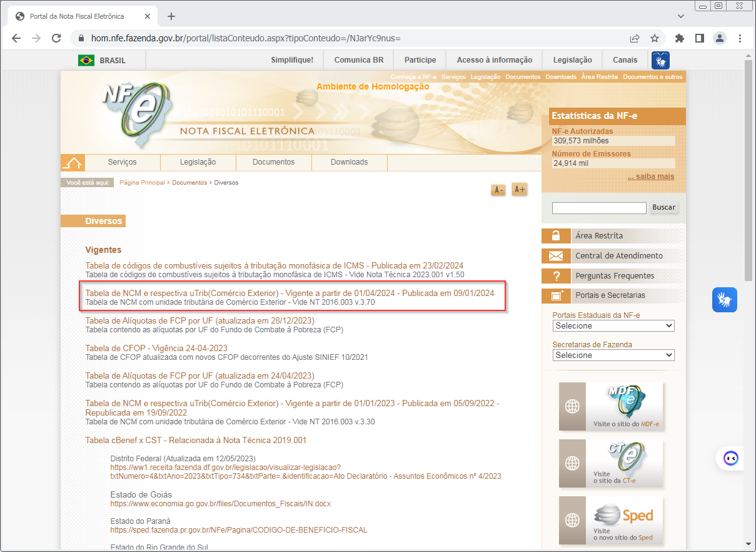The width and height of the screenshot is (756, 552).
Task: Open tabela de códigos de combustíveis link
Action: pos(275,265)
